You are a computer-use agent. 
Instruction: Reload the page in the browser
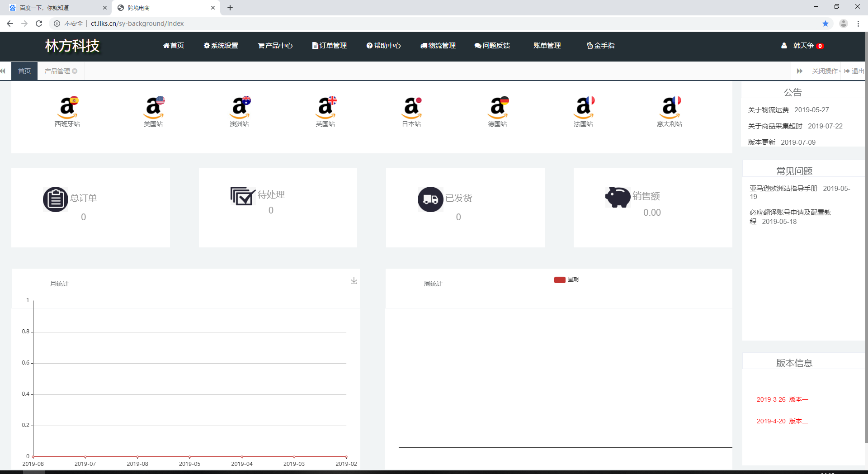click(x=39, y=24)
